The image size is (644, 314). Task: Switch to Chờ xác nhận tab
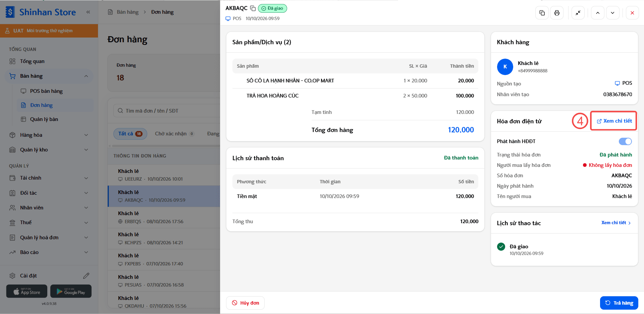pyautogui.click(x=174, y=134)
